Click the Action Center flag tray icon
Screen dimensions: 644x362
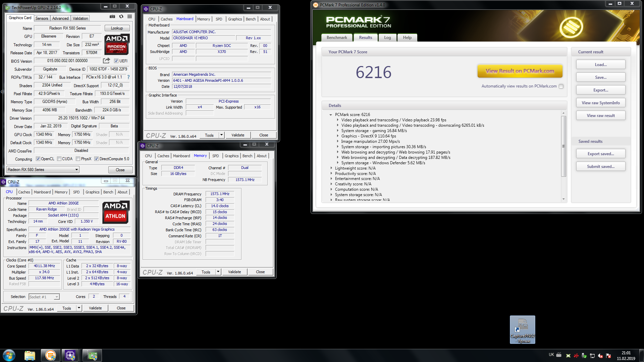(608, 356)
